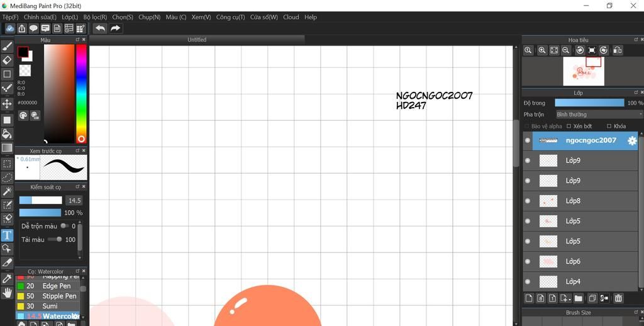Select the Lớp8 layer
Screen dimensions: 644x326
pos(580,201)
